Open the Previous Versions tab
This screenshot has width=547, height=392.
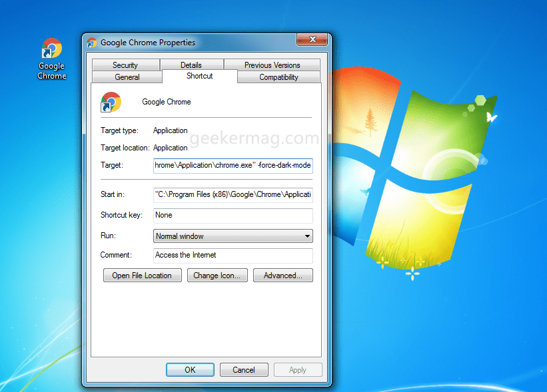tap(272, 65)
